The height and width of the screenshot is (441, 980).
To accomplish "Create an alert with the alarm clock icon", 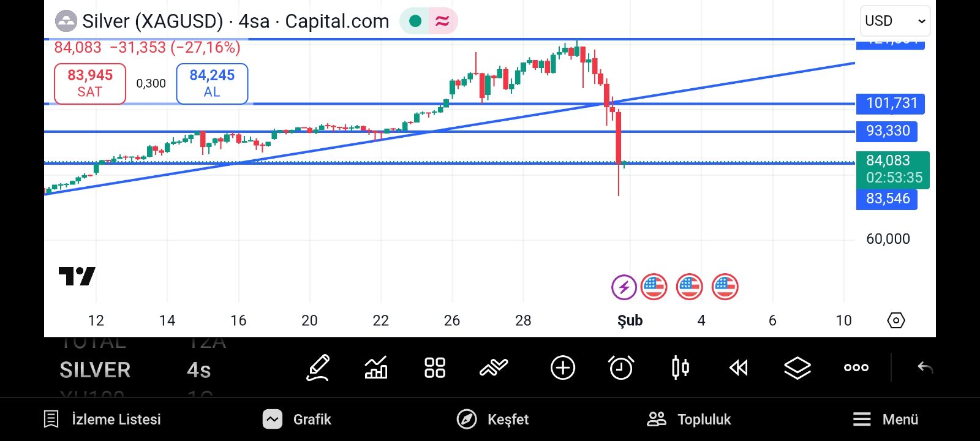I will (621, 368).
